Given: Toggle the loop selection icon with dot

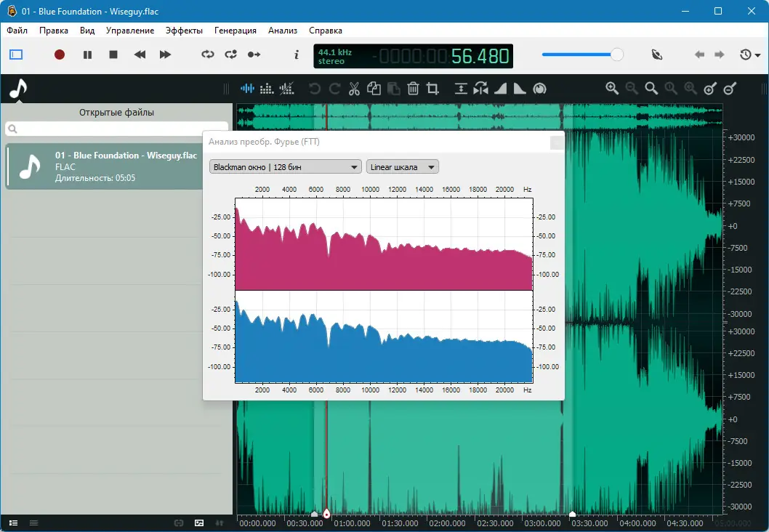Looking at the screenshot, I should pyautogui.click(x=231, y=55).
